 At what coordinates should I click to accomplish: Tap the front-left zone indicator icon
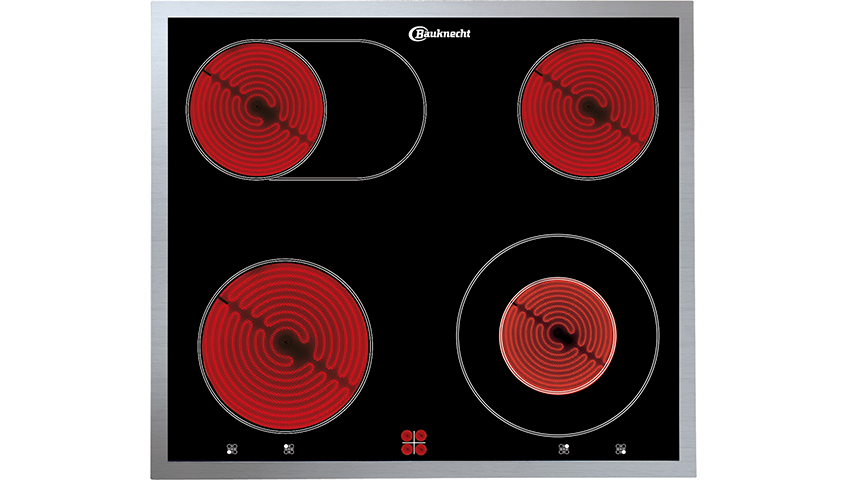pos(232,449)
